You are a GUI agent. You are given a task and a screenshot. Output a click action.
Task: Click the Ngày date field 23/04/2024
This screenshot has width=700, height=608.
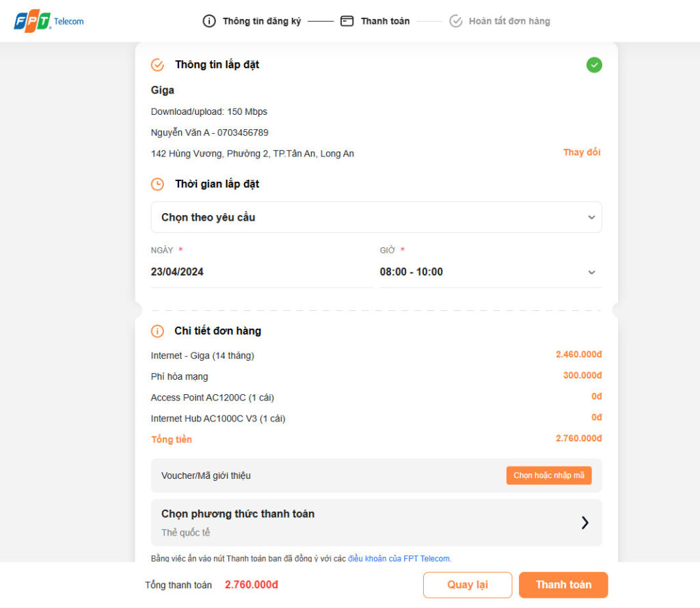pyautogui.click(x=261, y=272)
